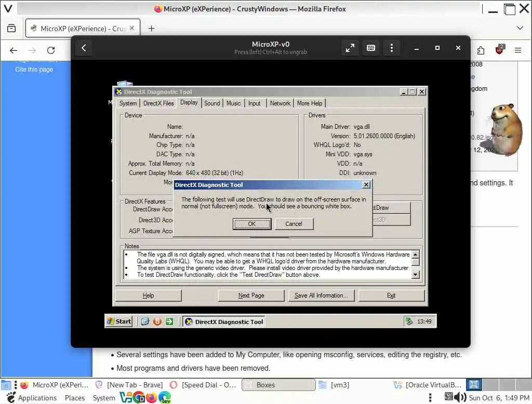Click the XP taskbar clock 13:49
The image size is (532, 404).
[x=424, y=321]
